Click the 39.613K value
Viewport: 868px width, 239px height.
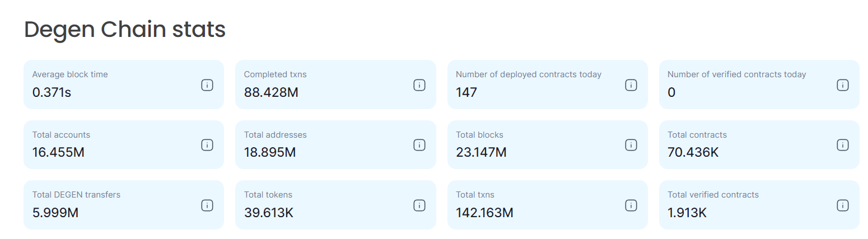pyautogui.click(x=269, y=213)
